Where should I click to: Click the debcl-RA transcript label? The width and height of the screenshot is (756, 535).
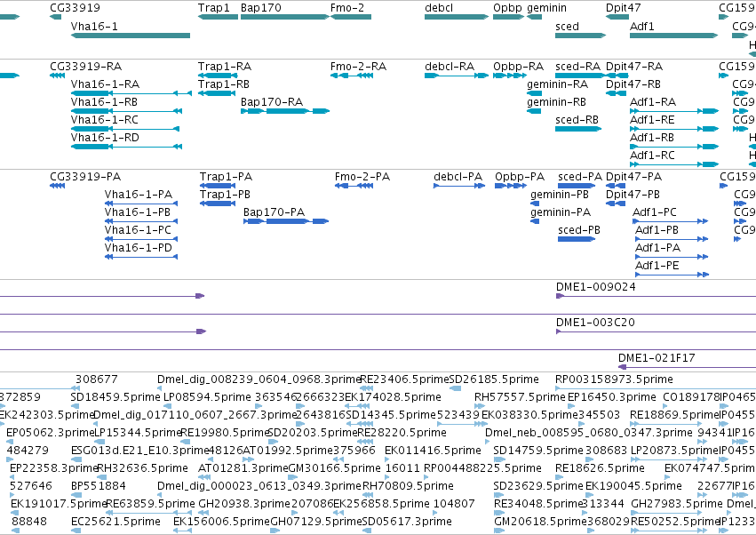450,66
